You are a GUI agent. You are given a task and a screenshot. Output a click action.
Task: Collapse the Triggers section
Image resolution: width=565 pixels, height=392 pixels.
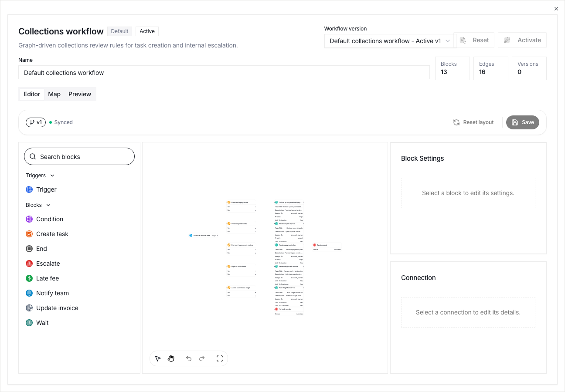(x=41, y=176)
